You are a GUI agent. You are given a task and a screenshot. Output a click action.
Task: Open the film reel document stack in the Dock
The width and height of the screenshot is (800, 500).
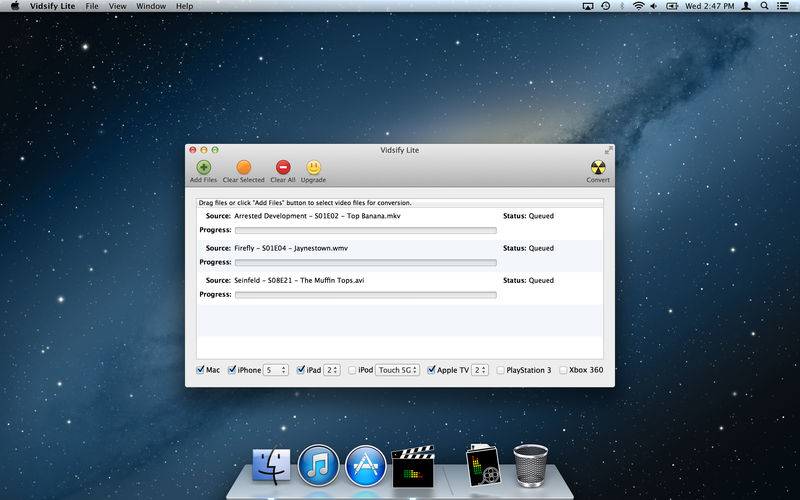(x=483, y=465)
